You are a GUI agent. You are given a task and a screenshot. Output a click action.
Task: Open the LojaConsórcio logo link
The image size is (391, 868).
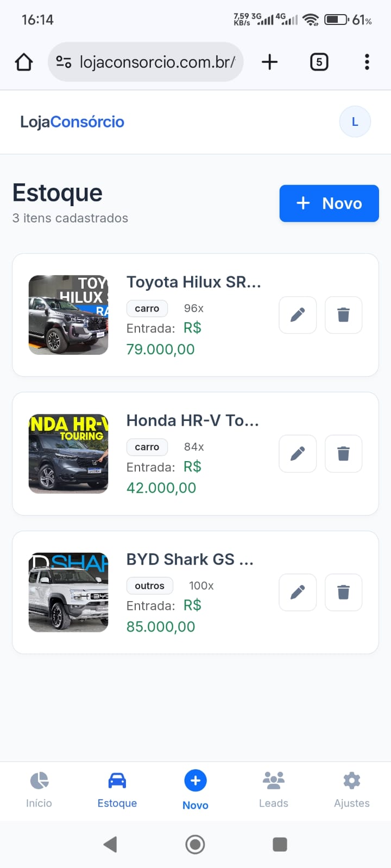72,122
